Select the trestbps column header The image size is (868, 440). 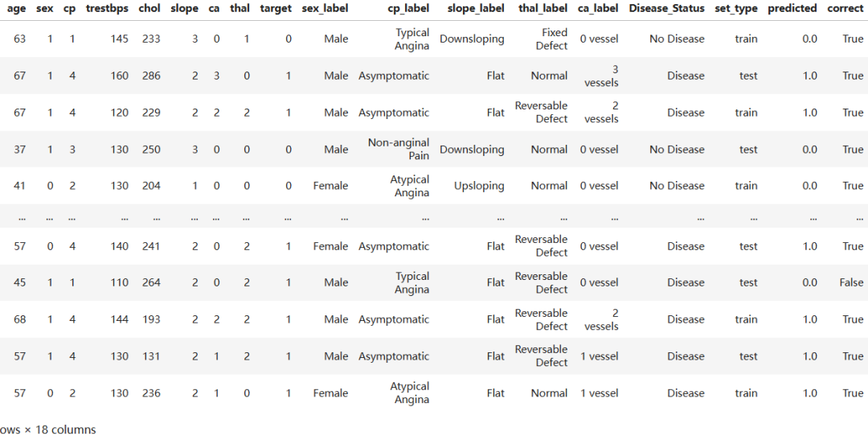point(107,9)
